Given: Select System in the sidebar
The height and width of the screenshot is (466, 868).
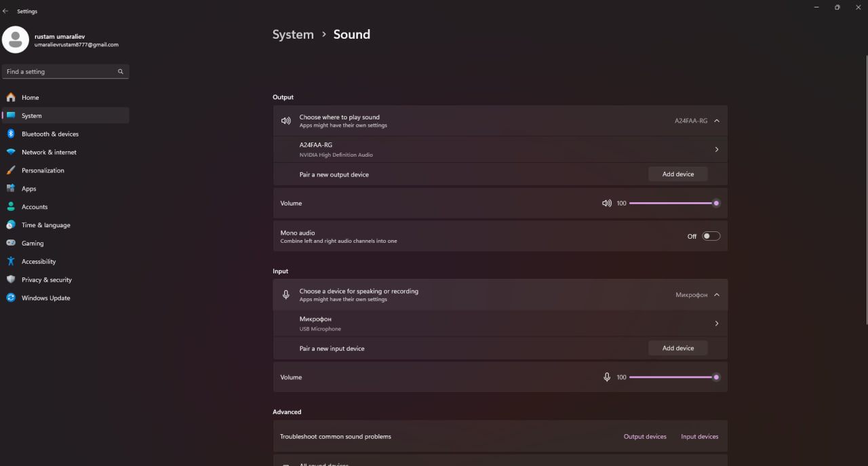Looking at the screenshot, I should pos(65,115).
